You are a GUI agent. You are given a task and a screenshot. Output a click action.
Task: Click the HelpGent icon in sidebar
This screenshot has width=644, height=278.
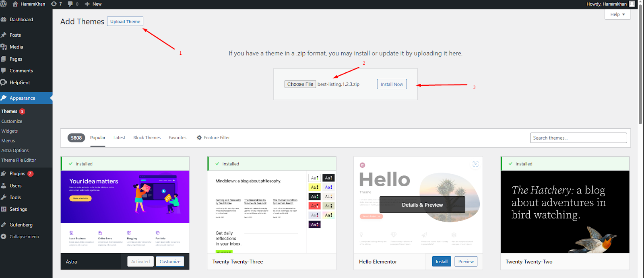pos(4,82)
